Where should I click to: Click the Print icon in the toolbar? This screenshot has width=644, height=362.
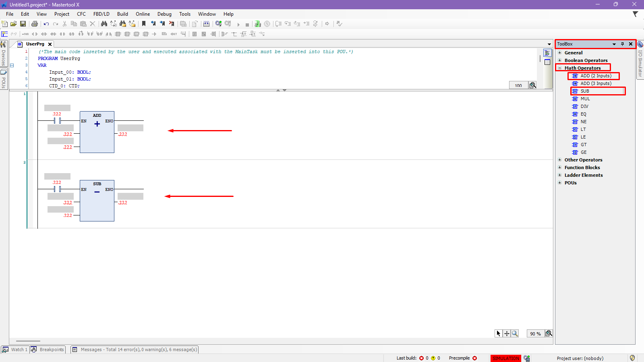pos(35,24)
